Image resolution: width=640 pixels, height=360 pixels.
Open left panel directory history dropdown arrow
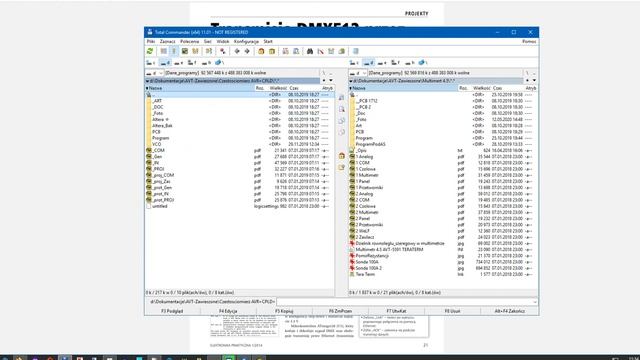(331, 81)
